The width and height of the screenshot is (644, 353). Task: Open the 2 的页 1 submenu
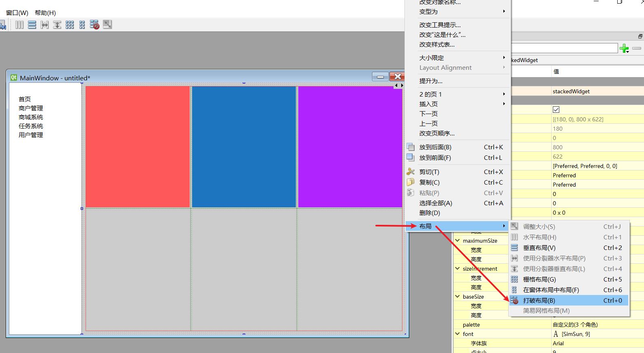[x=457, y=94]
